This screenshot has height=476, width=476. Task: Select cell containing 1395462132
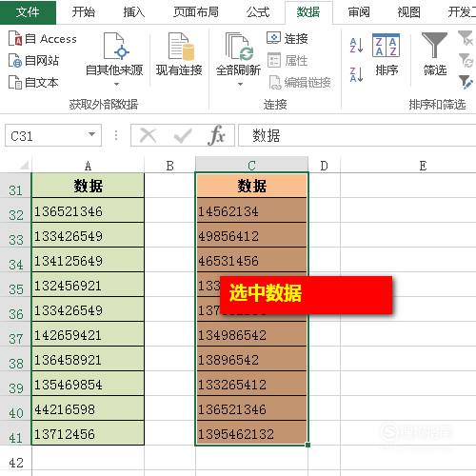pos(251,433)
